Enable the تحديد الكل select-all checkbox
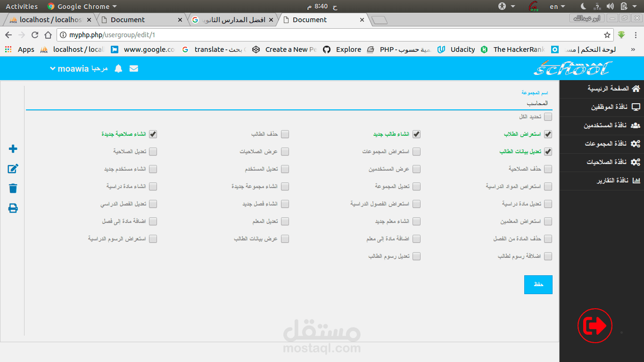Image resolution: width=644 pixels, height=362 pixels. [548, 116]
